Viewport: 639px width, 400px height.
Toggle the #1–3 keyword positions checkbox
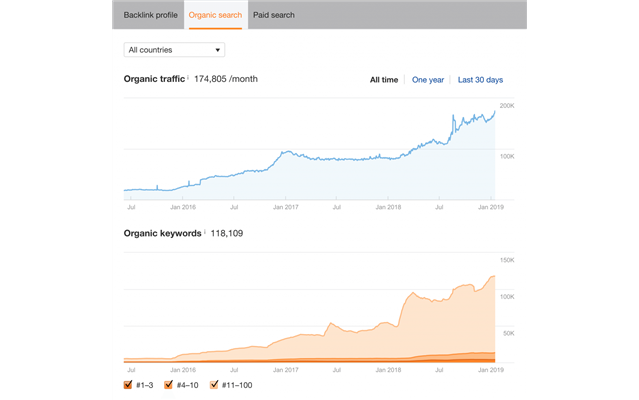(128, 384)
